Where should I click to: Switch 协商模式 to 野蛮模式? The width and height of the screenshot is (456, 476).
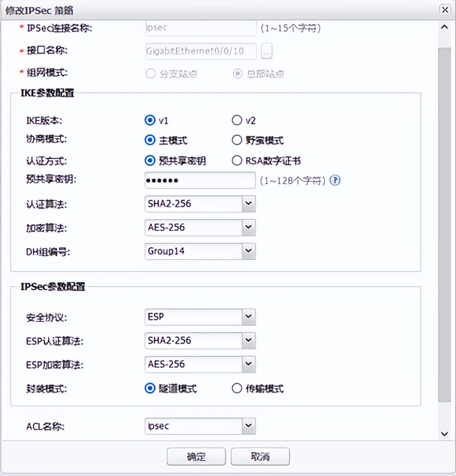tap(237, 140)
